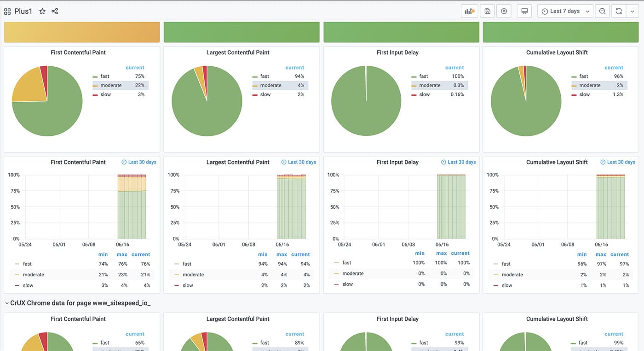Sort First Input Delay graph legend by max

pyautogui.click(x=442, y=253)
